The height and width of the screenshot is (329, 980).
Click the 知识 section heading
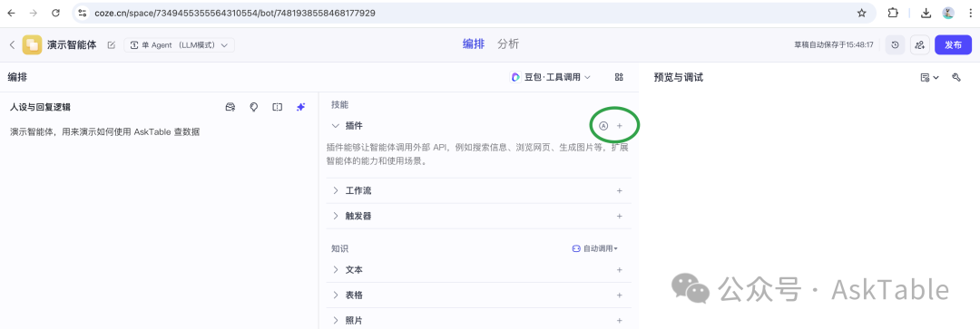(x=339, y=248)
